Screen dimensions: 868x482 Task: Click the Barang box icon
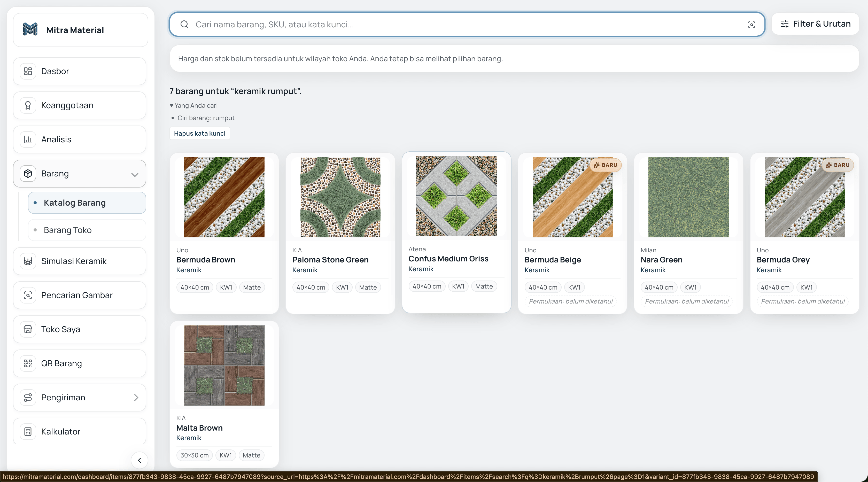click(x=28, y=174)
